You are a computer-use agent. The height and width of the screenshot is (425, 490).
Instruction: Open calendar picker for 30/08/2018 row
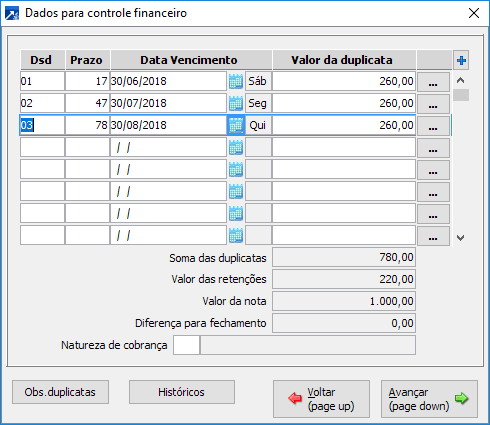[x=236, y=125]
